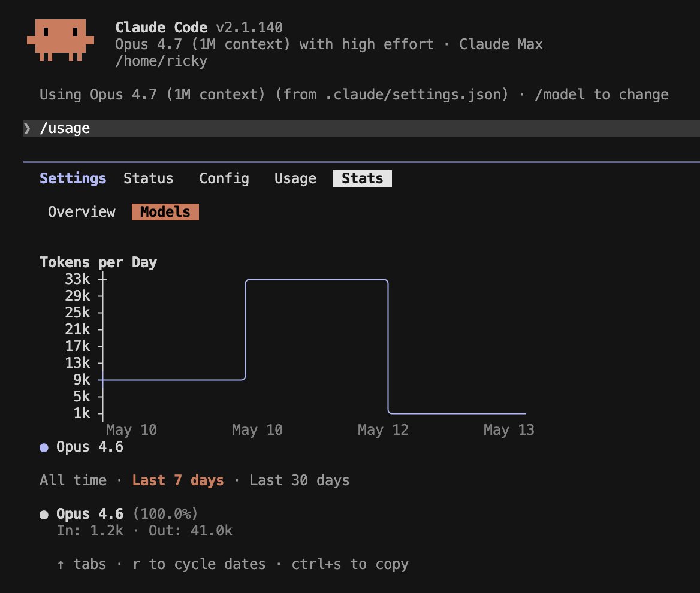
Task: Click the '/model to change' hint
Action: (x=601, y=95)
